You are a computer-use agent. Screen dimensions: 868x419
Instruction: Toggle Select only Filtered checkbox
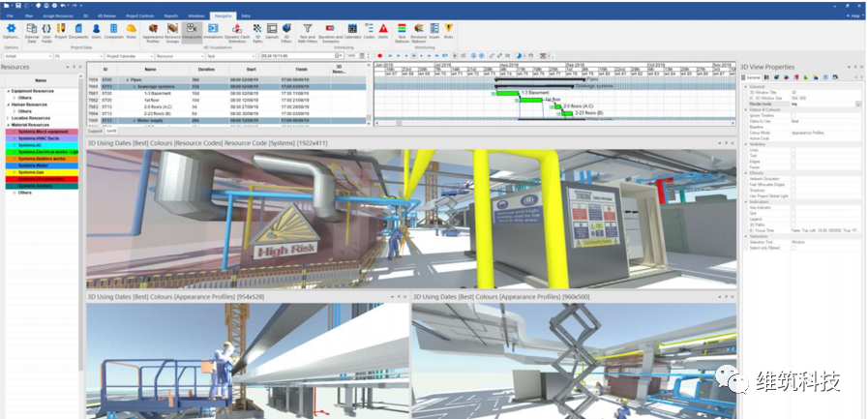(x=793, y=248)
